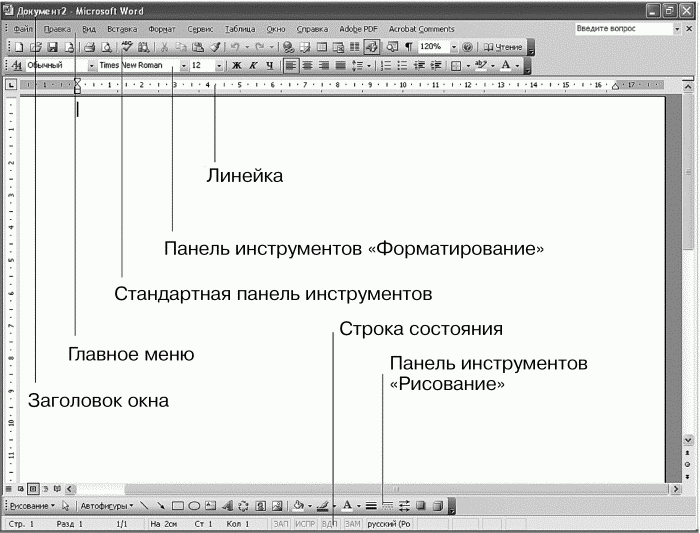Open Line Style in Drawing toolbar
Viewport: 700px width, 533px height.
[x=371, y=506]
